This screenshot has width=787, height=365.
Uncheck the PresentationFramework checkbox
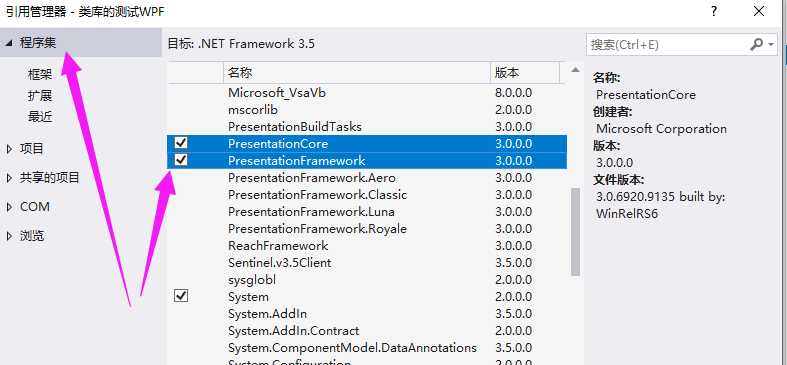pyautogui.click(x=181, y=160)
